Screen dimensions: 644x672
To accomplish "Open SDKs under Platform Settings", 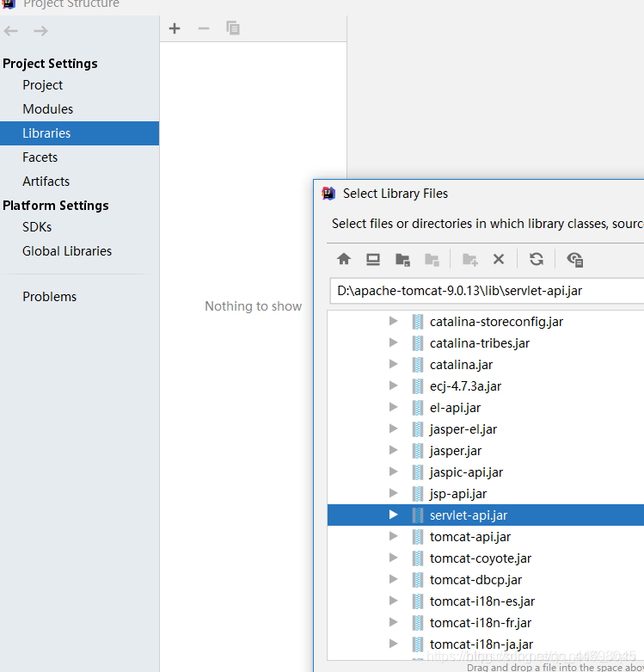I will (x=37, y=227).
